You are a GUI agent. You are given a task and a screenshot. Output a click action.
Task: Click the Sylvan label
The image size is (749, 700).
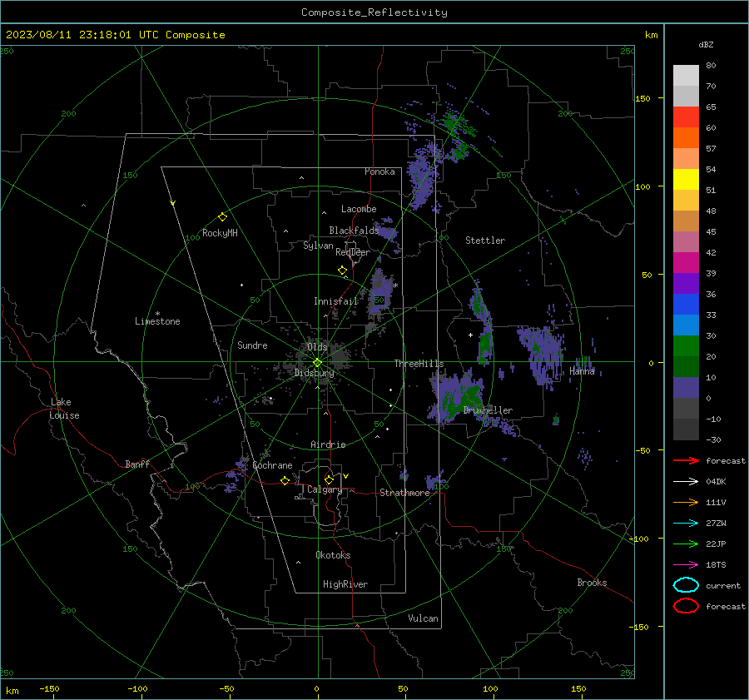click(x=318, y=246)
